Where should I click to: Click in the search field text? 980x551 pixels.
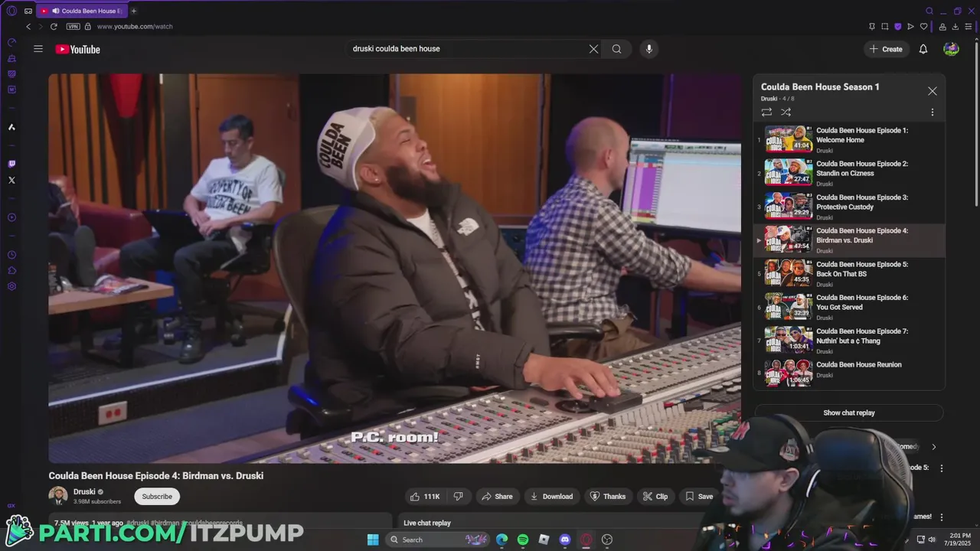point(396,49)
